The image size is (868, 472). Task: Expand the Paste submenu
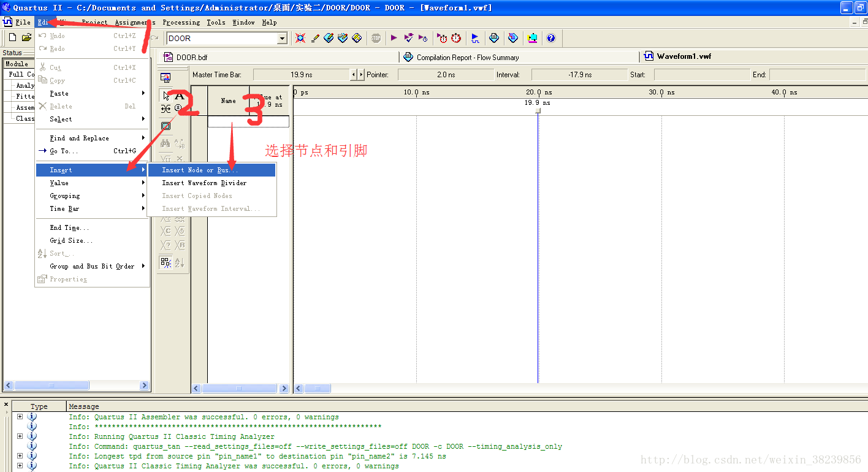pos(92,93)
